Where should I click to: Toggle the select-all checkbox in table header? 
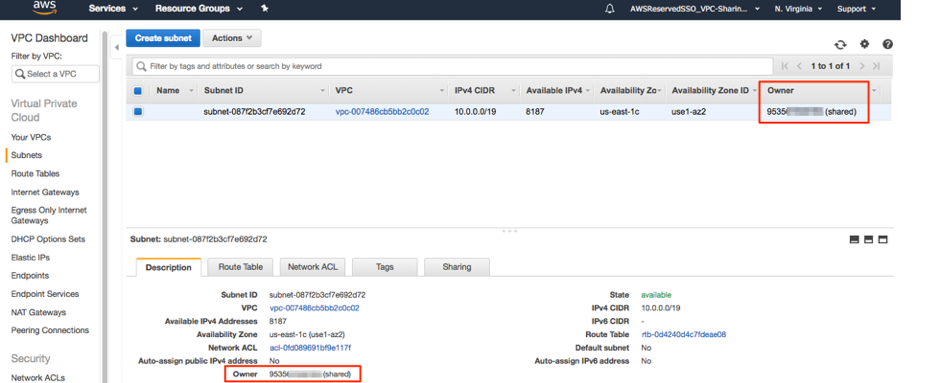click(138, 91)
